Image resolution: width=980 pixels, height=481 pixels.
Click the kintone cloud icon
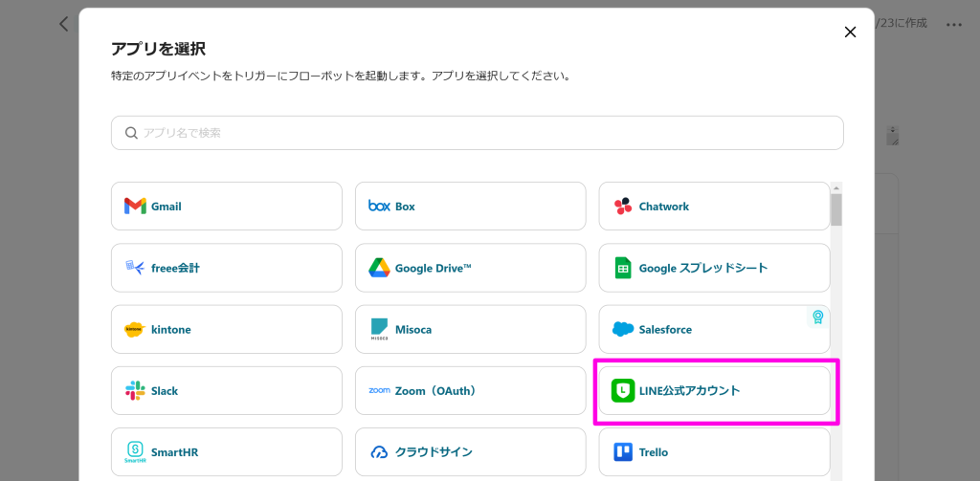[135, 329]
